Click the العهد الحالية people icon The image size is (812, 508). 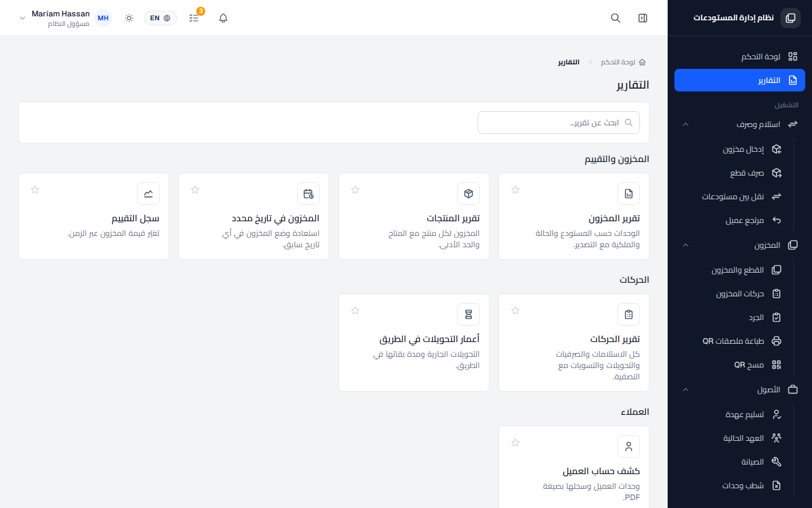(776, 438)
